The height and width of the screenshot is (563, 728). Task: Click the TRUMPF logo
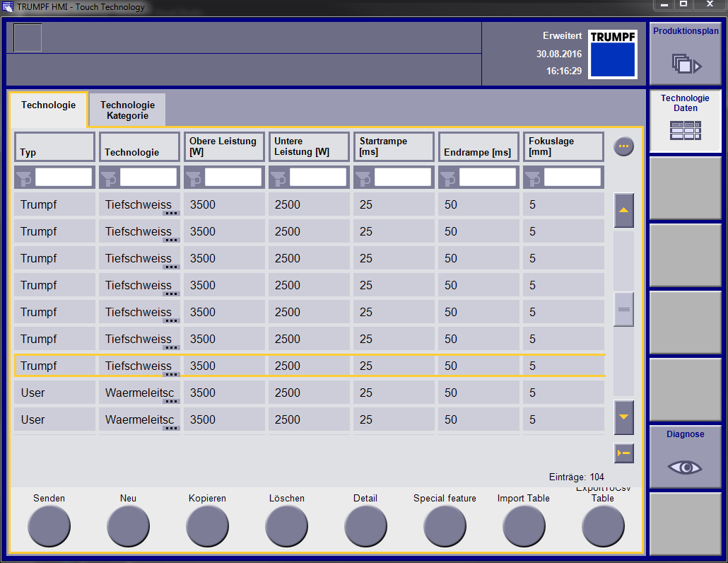click(613, 54)
